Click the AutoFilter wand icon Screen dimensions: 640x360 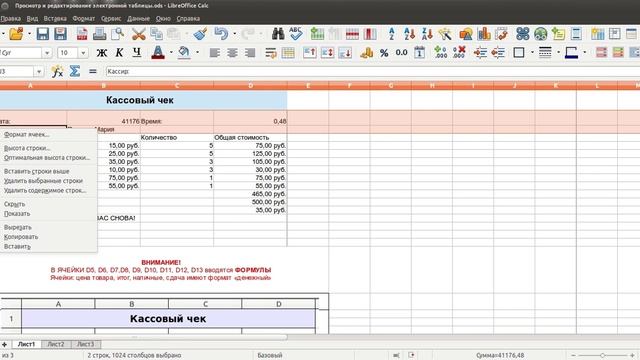click(x=445, y=33)
